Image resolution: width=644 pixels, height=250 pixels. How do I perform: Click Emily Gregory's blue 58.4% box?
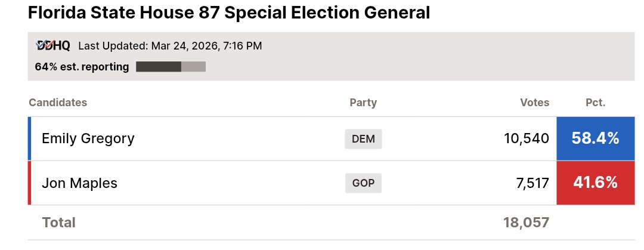[595, 138]
